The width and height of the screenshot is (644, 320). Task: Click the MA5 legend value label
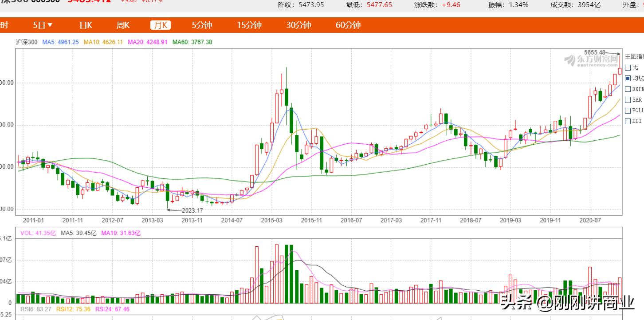click(60, 42)
